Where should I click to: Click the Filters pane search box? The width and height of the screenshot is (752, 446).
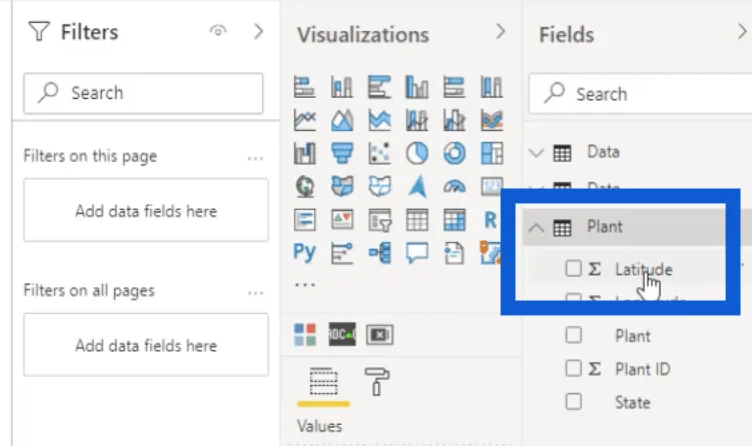143,93
